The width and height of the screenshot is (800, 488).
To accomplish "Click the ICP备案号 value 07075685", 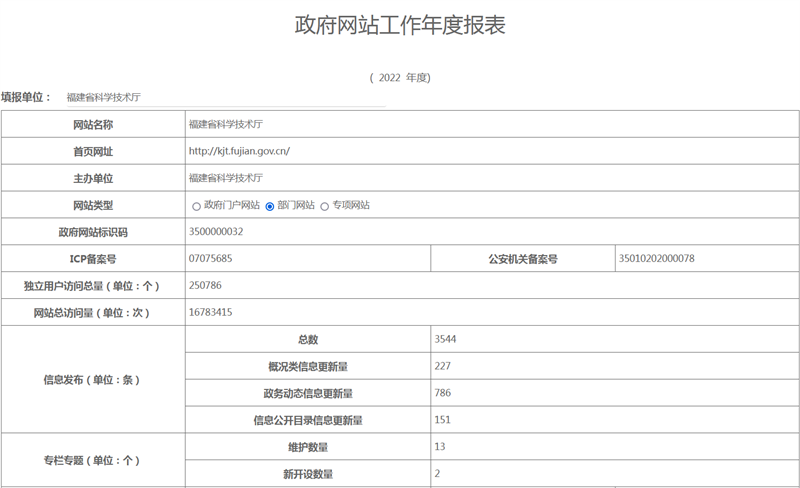I will pos(210,259).
